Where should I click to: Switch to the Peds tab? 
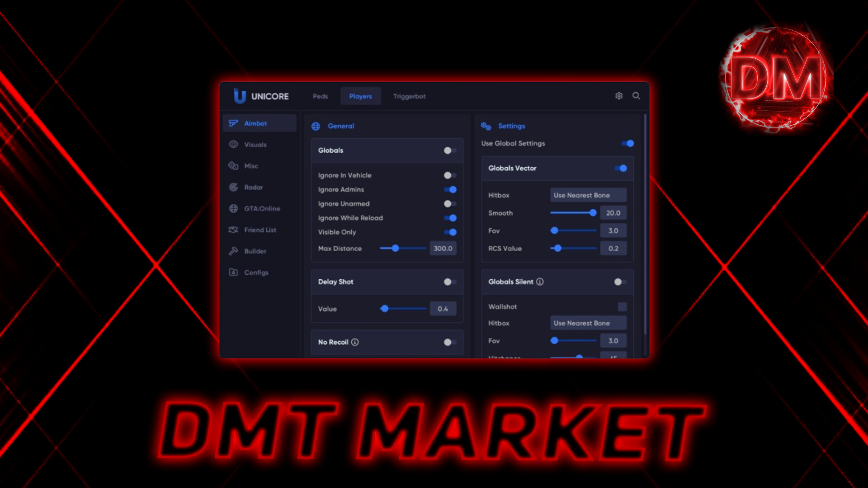pos(320,96)
